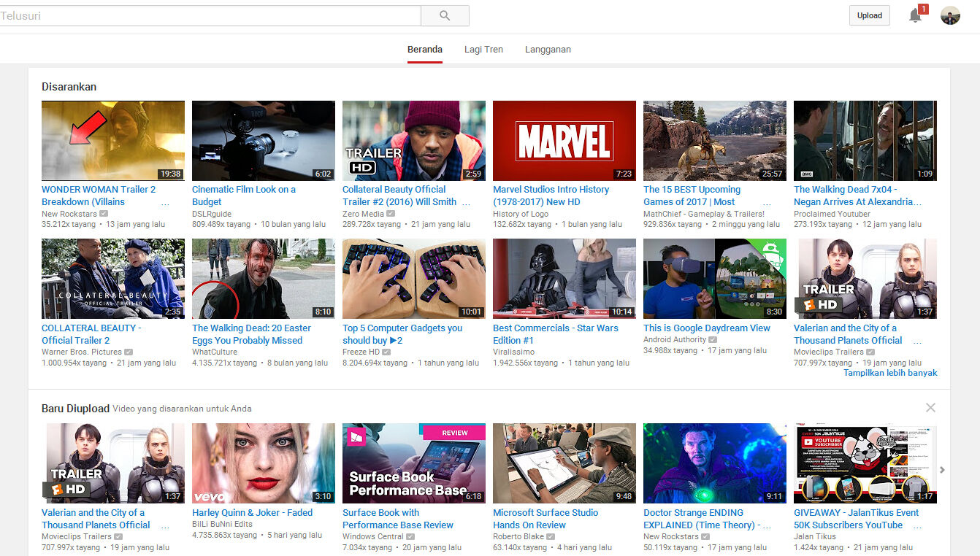The height and width of the screenshot is (556, 980).
Task: Open the Microsoft Surface Studio thumbnail
Action: 564,463
